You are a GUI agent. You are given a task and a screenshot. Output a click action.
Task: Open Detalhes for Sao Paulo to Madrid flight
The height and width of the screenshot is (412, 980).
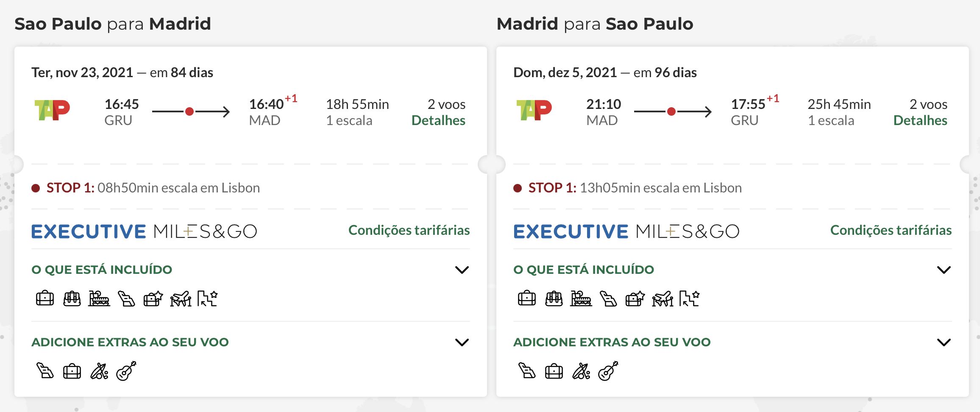(x=438, y=120)
